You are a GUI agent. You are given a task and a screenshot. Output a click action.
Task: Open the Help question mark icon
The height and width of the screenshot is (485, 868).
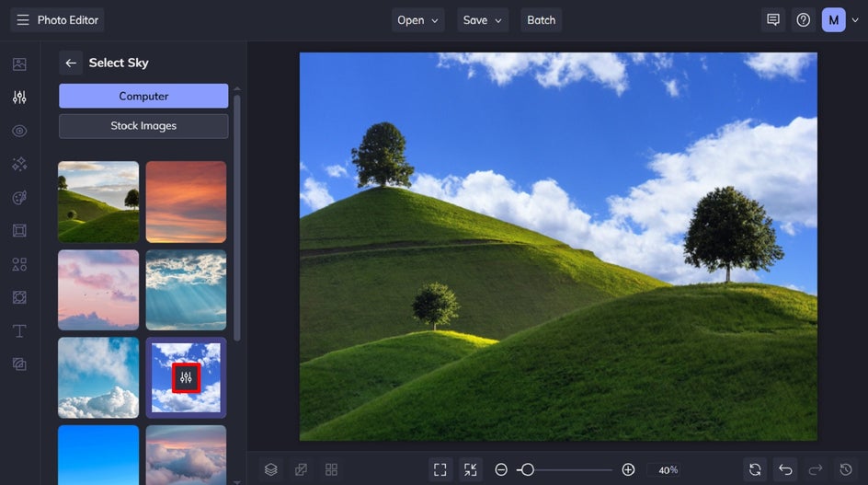804,20
